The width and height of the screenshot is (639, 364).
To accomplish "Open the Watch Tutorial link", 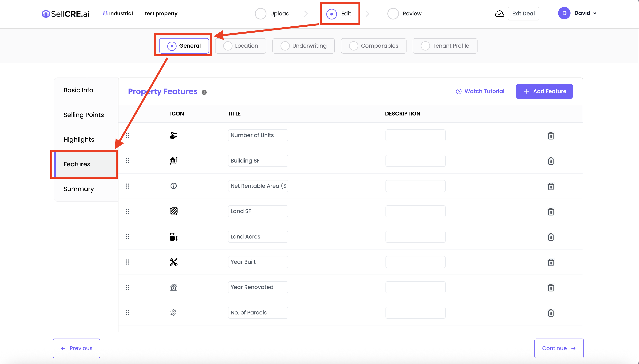I will [x=480, y=91].
